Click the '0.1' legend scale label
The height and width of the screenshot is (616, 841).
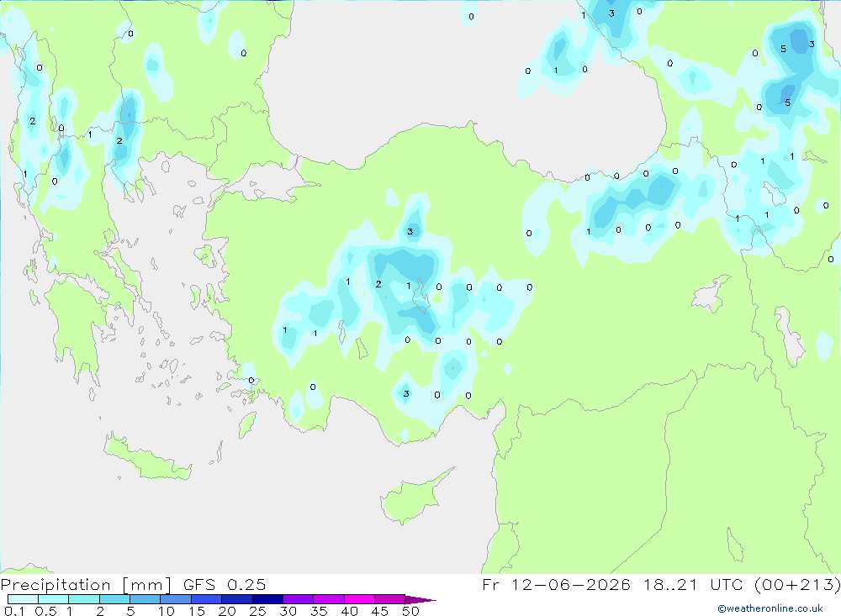tap(14, 611)
